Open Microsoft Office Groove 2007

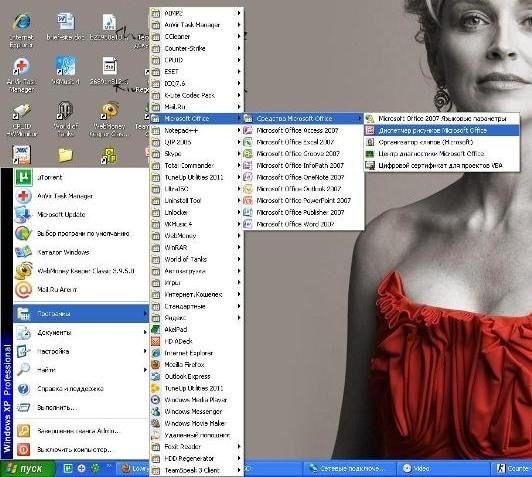tap(303, 154)
